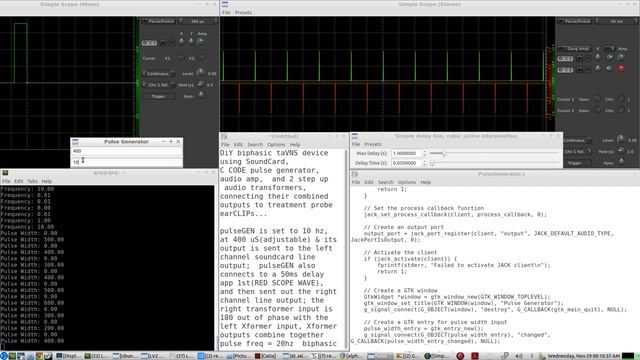Click the green Amp knob in the mono scope

(x=201, y=42)
